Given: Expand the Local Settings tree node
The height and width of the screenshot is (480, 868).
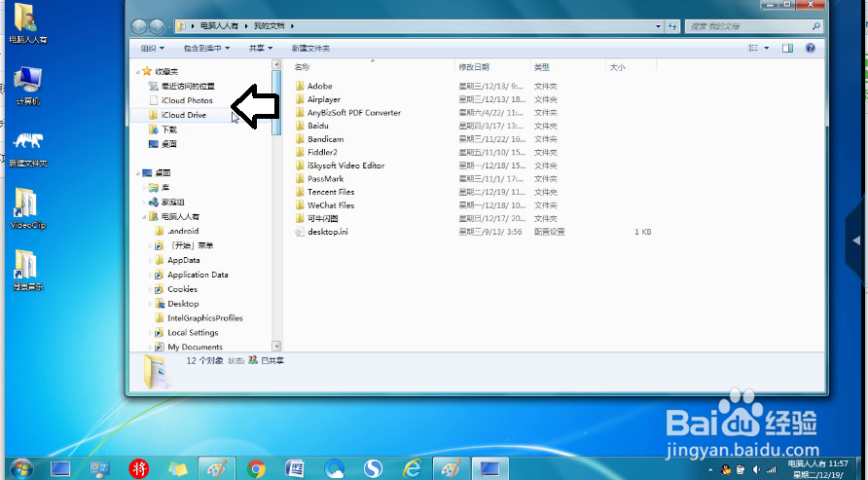Looking at the screenshot, I should tap(151, 333).
